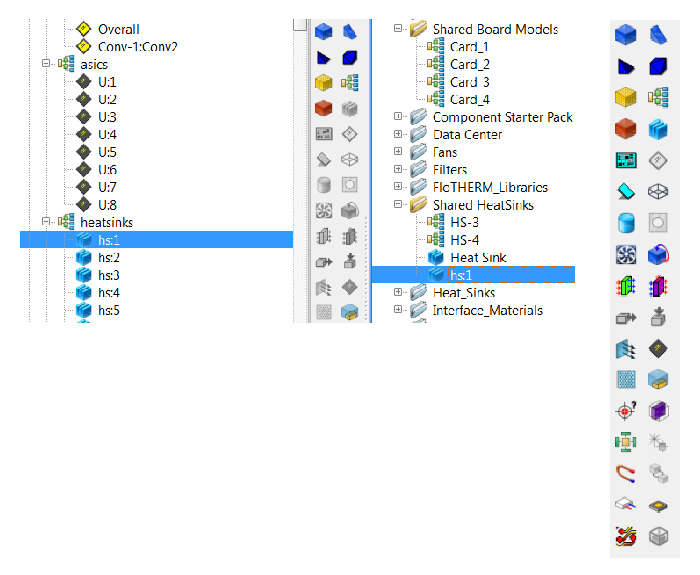The width and height of the screenshot is (700, 575).
Task: Insert a blue Heat Sink from enlarged palette
Action: pos(658,129)
